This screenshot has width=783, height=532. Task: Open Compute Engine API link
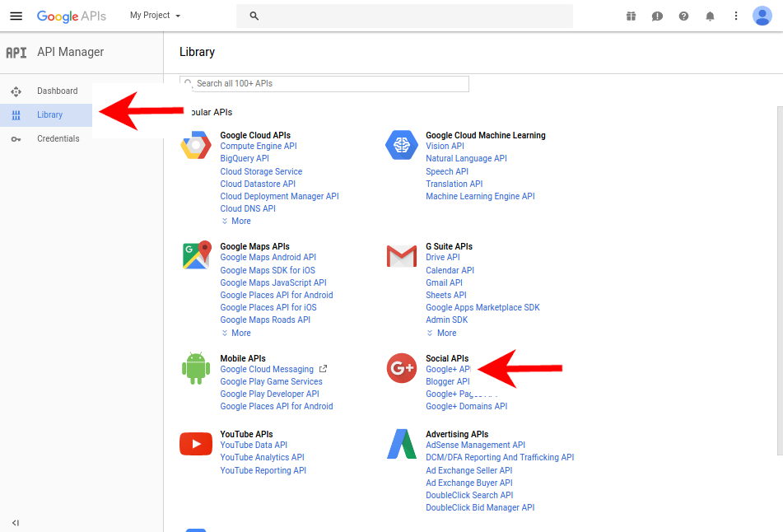point(259,147)
